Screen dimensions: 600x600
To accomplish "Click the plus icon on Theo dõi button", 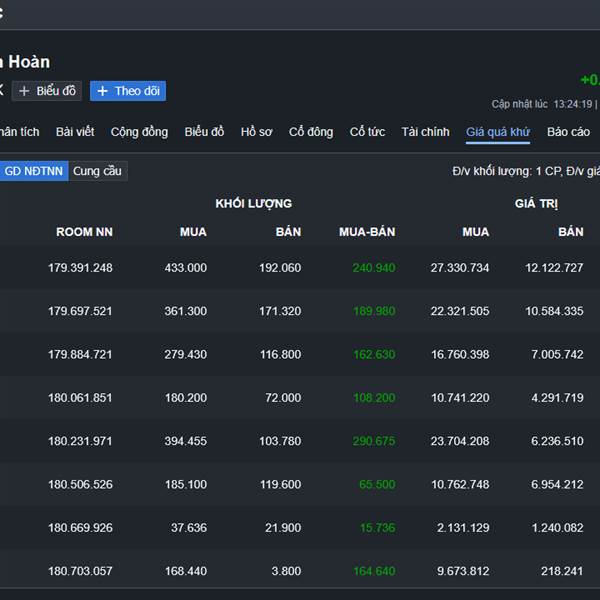I will click(x=102, y=91).
